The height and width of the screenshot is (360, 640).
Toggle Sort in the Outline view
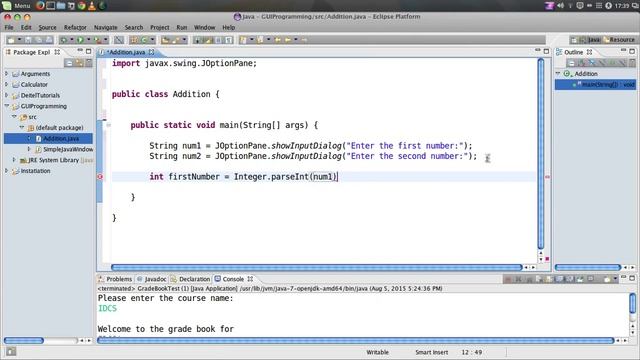(581, 63)
